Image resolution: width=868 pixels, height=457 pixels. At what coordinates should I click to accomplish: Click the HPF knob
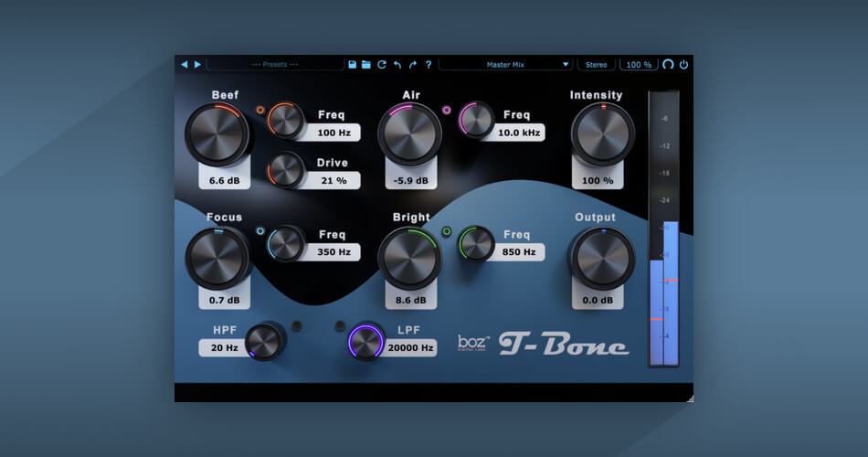(263, 342)
